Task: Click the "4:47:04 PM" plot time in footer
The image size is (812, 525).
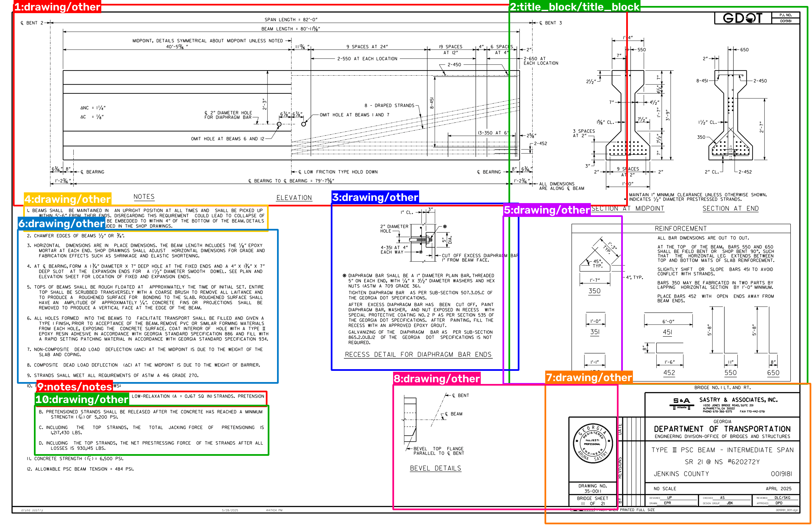Action: point(274,510)
